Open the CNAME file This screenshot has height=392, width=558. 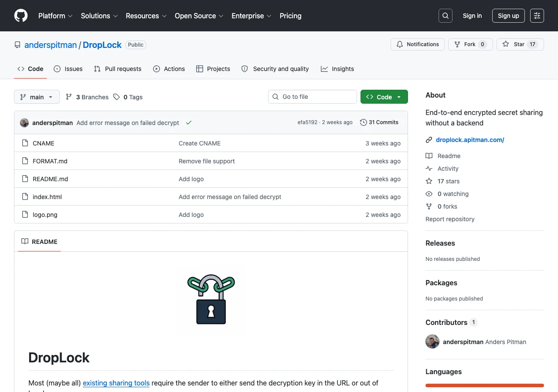(44, 143)
